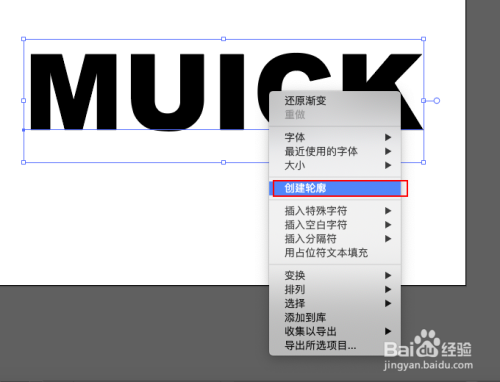Image resolution: width=500 pixels, height=382 pixels.
Task: Choose 还原渐变 in the context menu
Action: 335,100
